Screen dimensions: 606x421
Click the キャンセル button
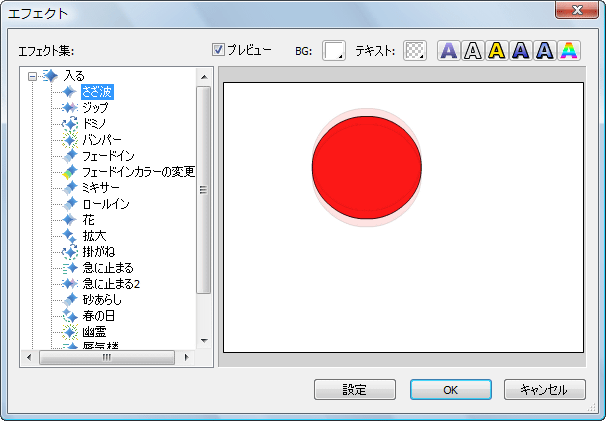tap(545, 389)
